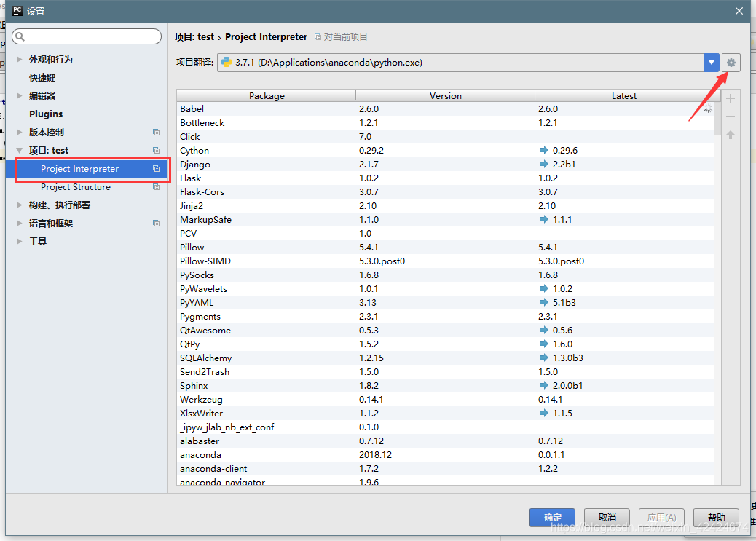The width and height of the screenshot is (756, 541).
Task: Click the 确定 button
Action: coord(552,518)
